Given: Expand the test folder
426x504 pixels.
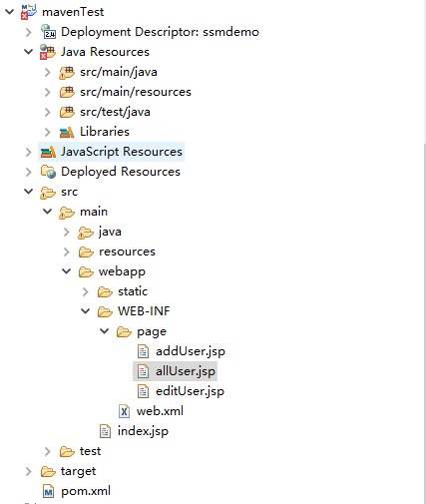Looking at the screenshot, I should coord(48,451).
